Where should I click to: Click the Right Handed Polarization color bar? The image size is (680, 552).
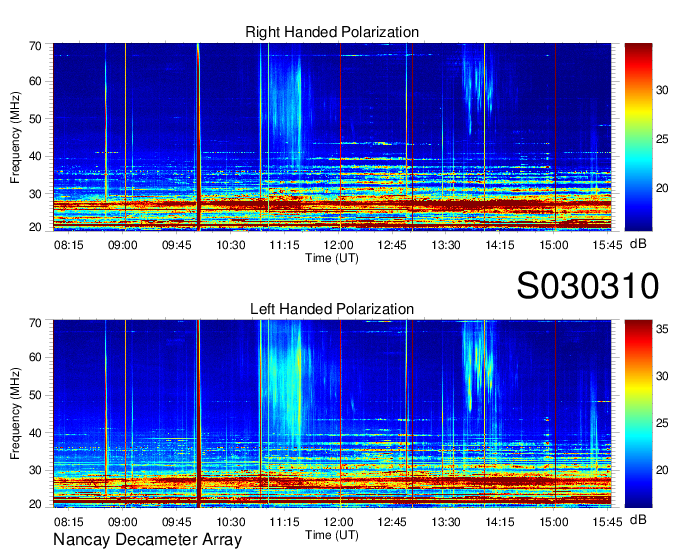[x=638, y=137]
